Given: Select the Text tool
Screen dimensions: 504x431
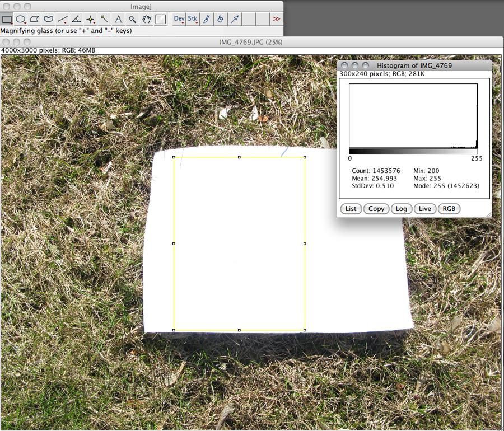Looking at the screenshot, I should [118, 19].
